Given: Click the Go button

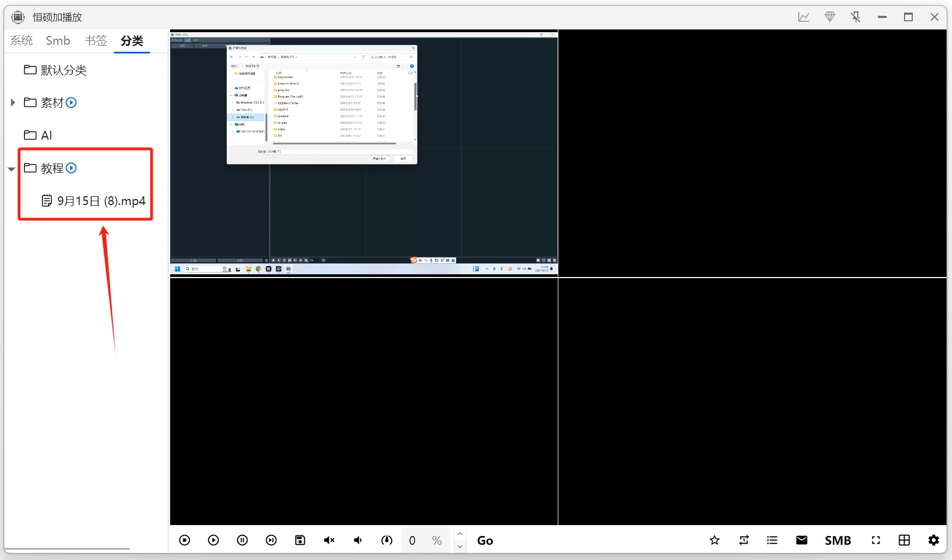Looking at the screenshot, I should [x=485, y=540].
